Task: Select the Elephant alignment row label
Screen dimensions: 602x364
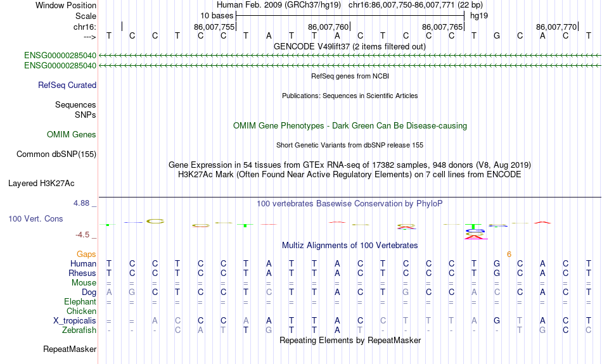Action: point(80,302)
